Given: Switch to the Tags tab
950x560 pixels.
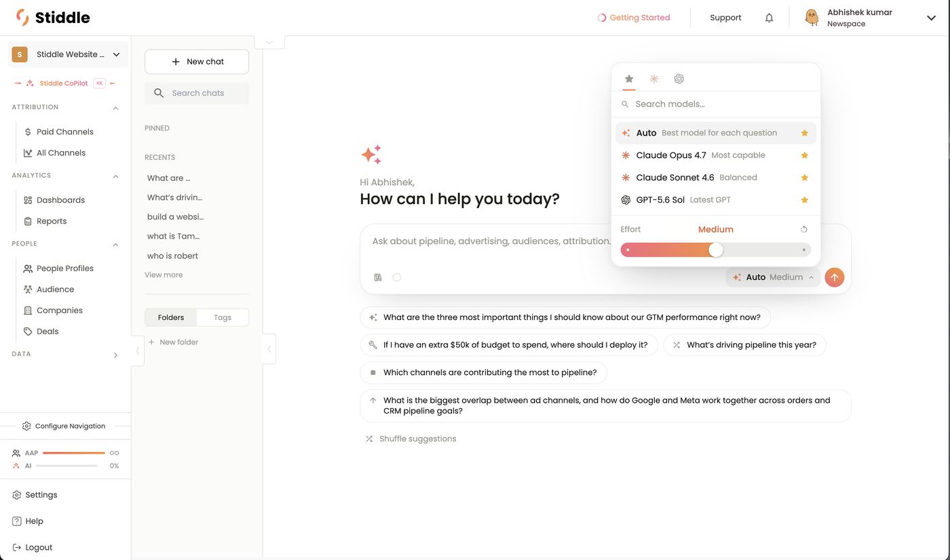Looking at the screenshot, I should 223,317.
